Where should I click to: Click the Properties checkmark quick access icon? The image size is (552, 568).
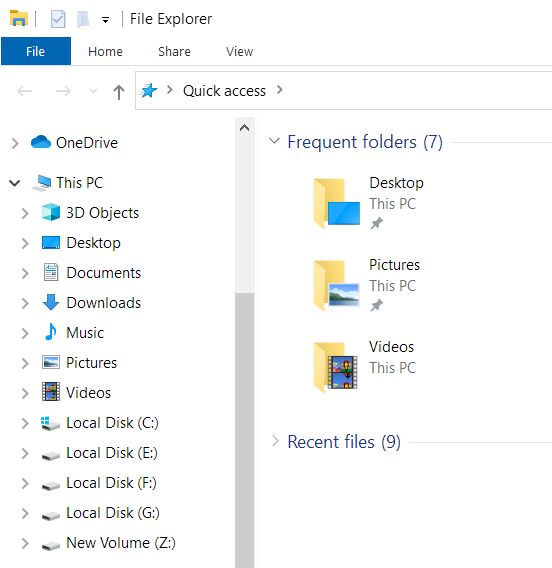coord(58,19)
